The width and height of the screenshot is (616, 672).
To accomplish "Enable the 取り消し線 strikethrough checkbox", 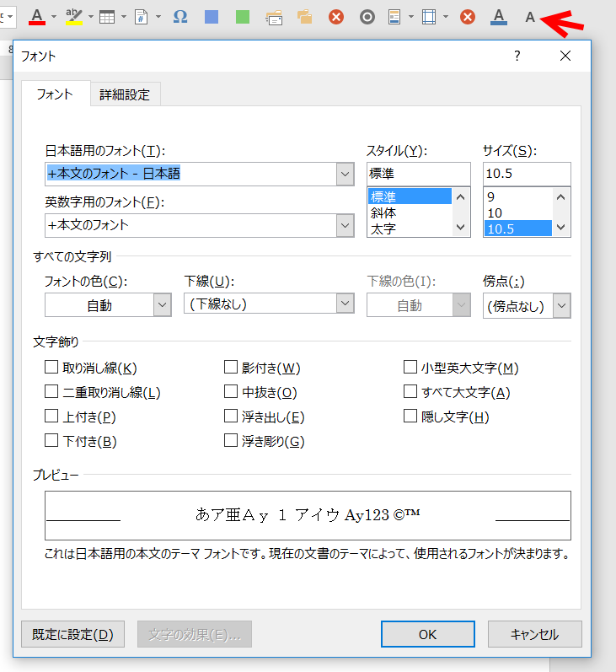I will click(x=51, y=368).
